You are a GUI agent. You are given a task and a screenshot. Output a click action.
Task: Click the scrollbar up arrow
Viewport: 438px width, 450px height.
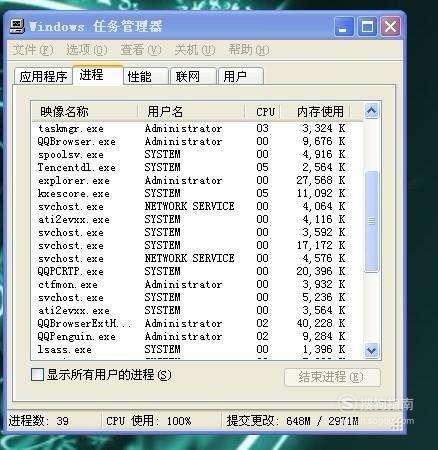click(371, 111)
